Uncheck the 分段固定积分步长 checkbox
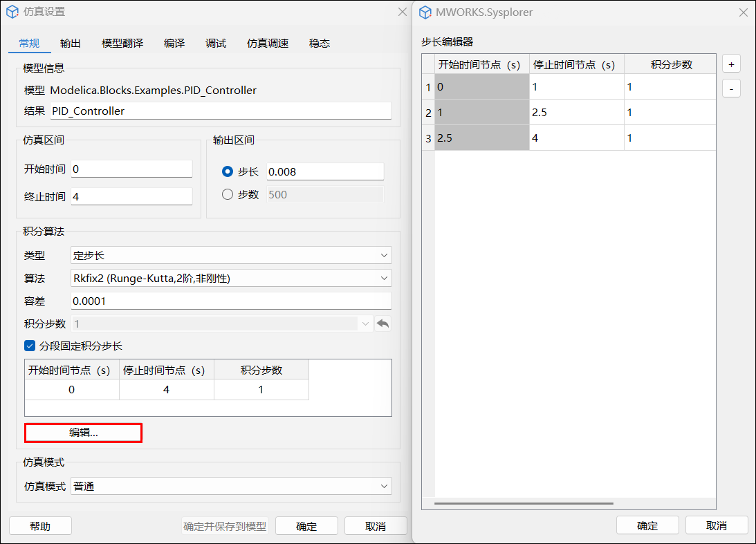This screenshot has width=756, height=544. tap(30, 346)
